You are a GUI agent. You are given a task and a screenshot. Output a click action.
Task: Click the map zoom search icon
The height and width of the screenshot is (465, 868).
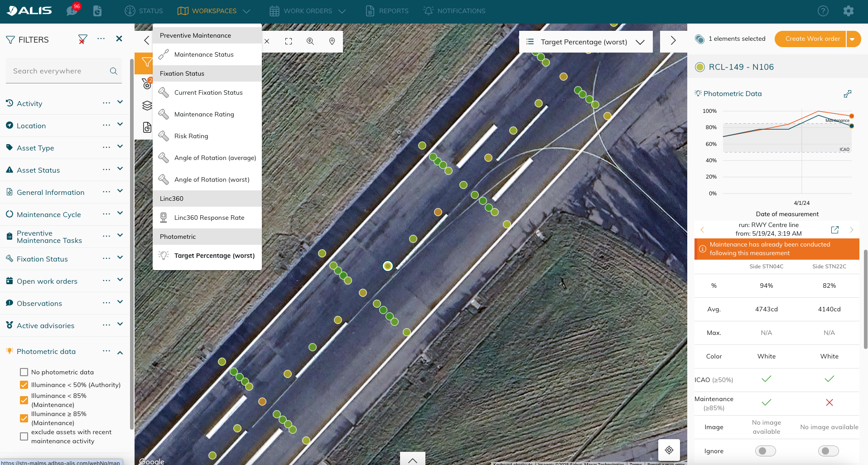(x=310, y=41)
